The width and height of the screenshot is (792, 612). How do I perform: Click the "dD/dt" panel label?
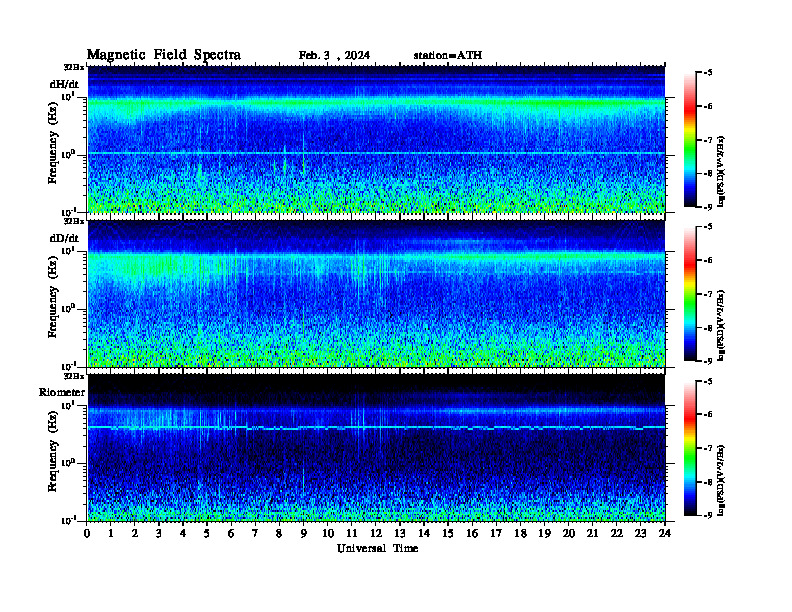click(64, 238)
